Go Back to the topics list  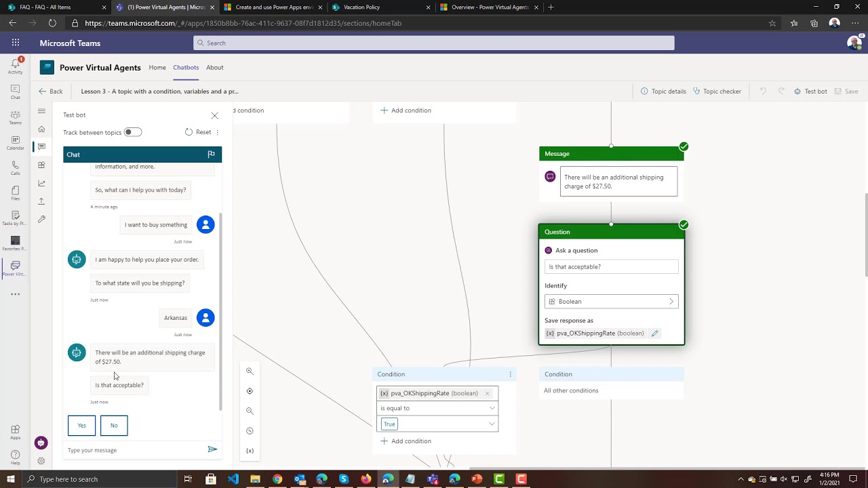click(x=51, y=91)
